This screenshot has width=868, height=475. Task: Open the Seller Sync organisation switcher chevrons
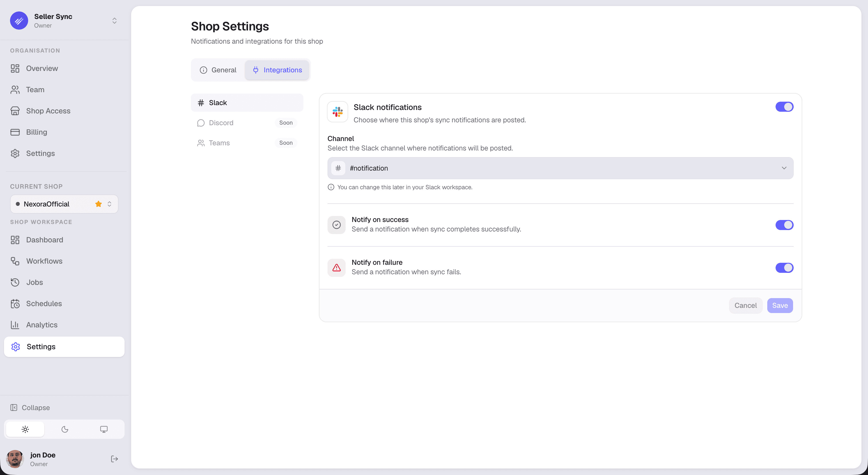coord(115,21)
